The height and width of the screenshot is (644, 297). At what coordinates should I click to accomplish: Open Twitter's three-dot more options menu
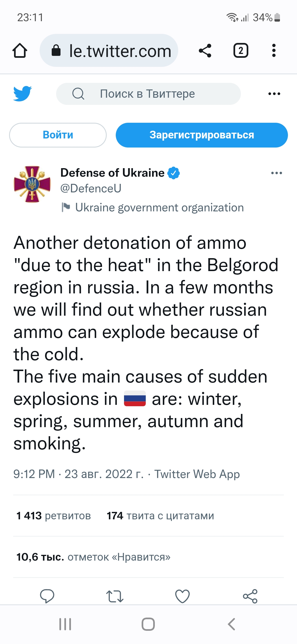click(274, 94)
